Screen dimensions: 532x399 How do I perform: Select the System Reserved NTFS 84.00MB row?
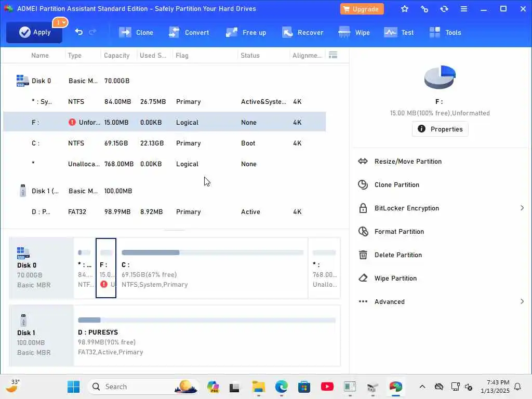pos(165,101)
